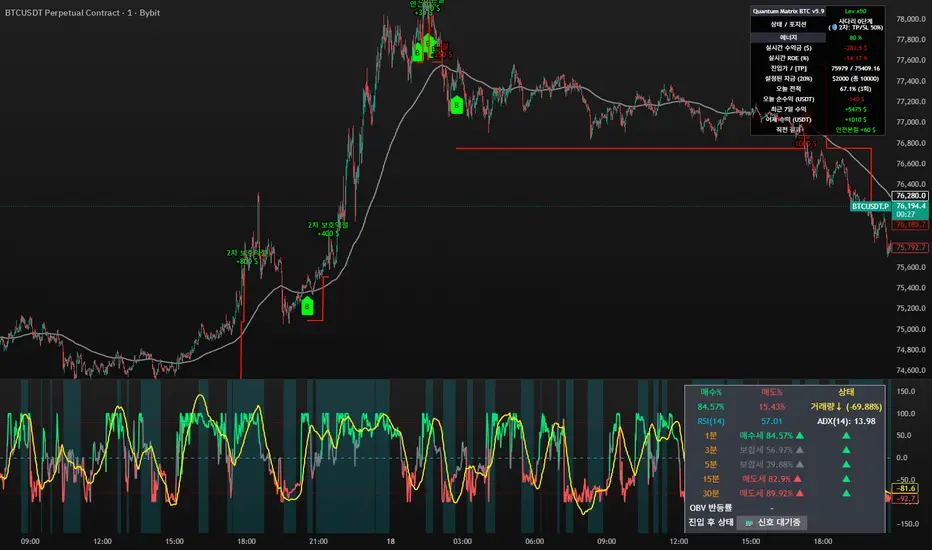Click the Quantum Matrix BTC v5.9 table header
The height and width of the screenshot is (550, 932).
788,11
